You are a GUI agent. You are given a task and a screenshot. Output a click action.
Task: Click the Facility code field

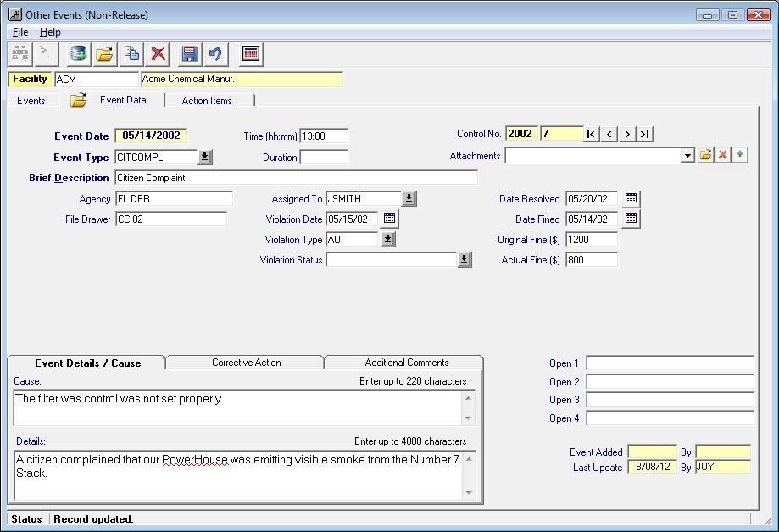97,80
